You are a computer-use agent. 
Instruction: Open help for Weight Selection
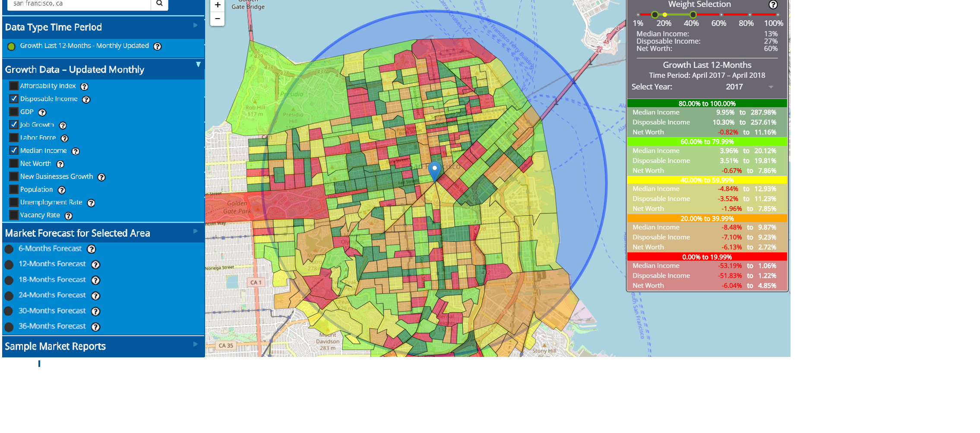pos(773,5)
